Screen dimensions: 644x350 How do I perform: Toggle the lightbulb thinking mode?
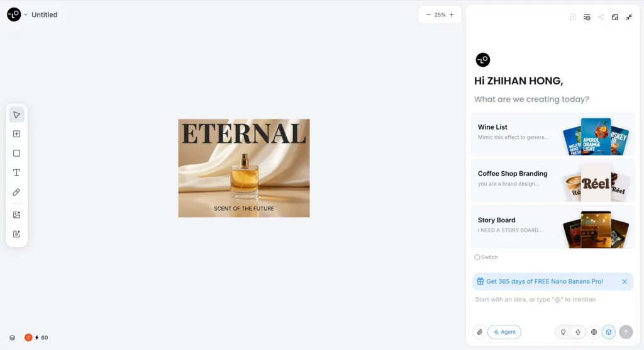click(x=563, y=332)
